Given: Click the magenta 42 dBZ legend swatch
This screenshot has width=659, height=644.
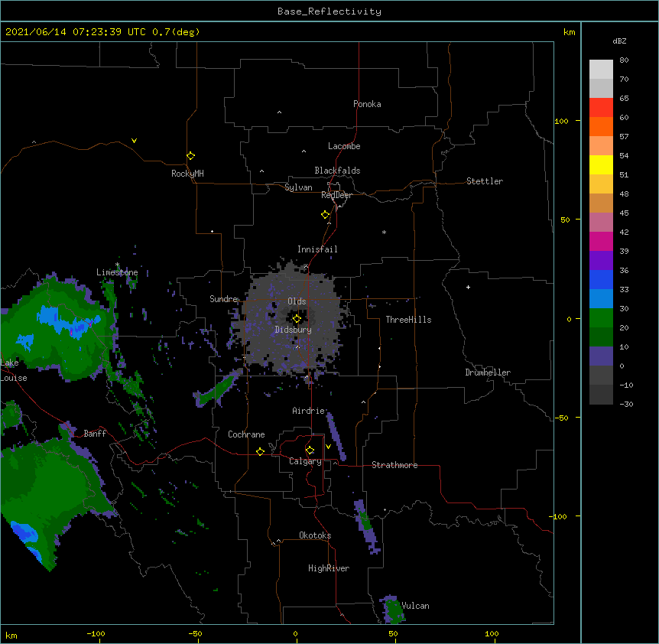Looking at the screenshot, I should pos(601,241).
